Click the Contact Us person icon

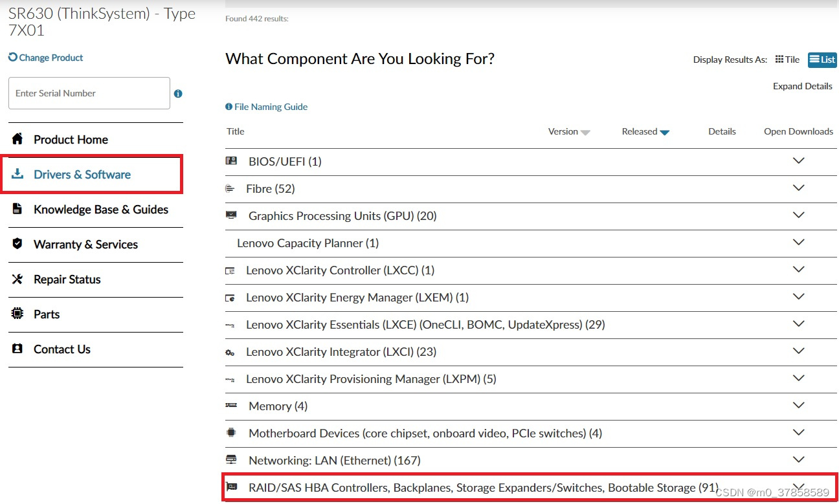17,349
